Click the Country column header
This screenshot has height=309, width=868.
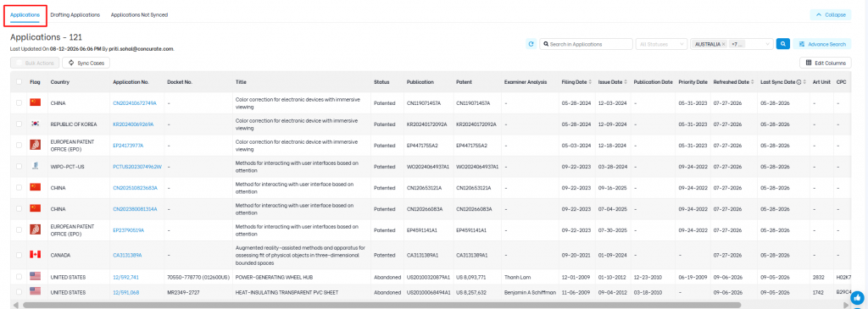pos(60,82)
